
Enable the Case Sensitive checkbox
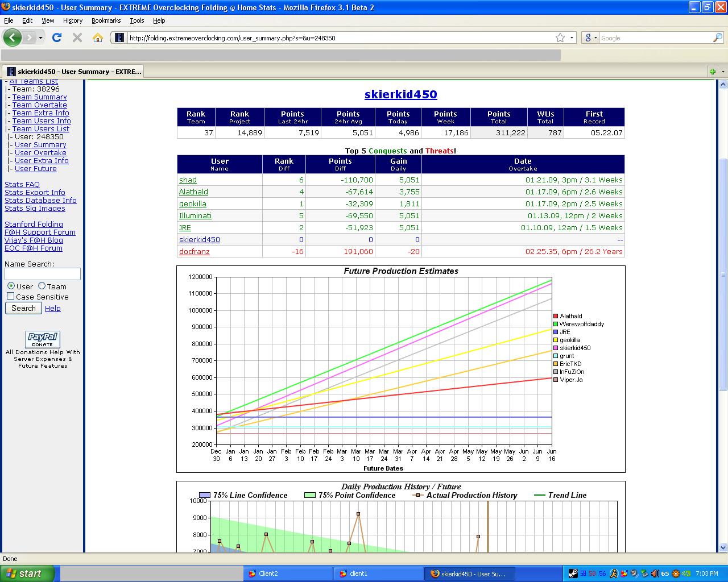[x=10, y=297]
